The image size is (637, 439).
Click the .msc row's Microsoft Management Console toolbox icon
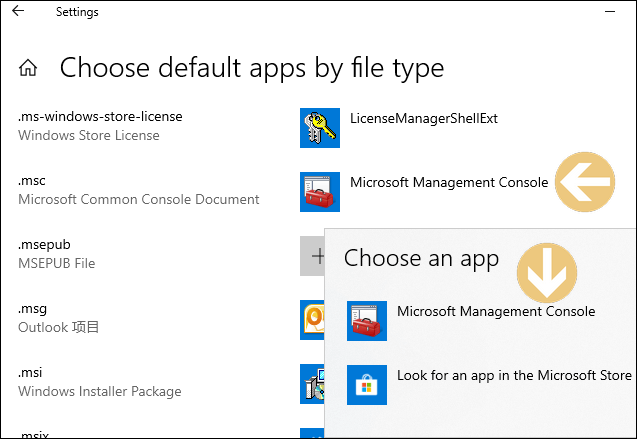click(320, 192)
